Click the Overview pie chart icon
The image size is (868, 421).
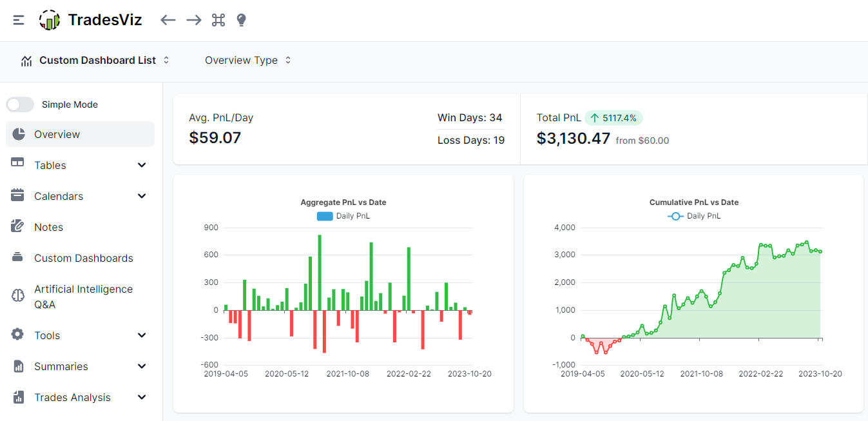[x=19, y=134]
